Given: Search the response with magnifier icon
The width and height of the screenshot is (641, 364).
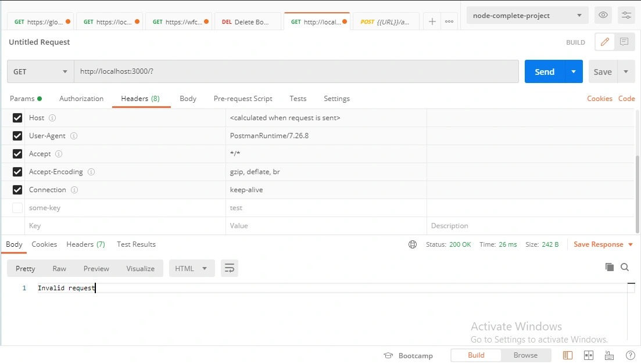Looking at the screenshot, I should point(625,267).
